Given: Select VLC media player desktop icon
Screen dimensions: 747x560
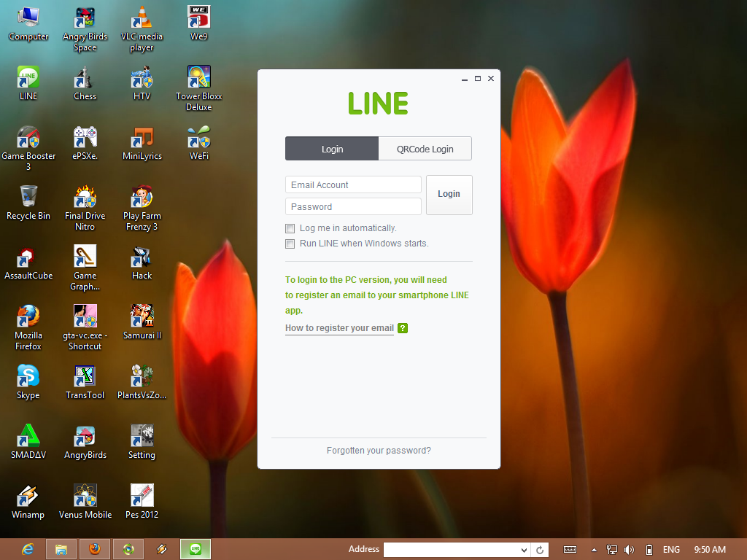Looking at the screenshot, I should coord(142,29).
